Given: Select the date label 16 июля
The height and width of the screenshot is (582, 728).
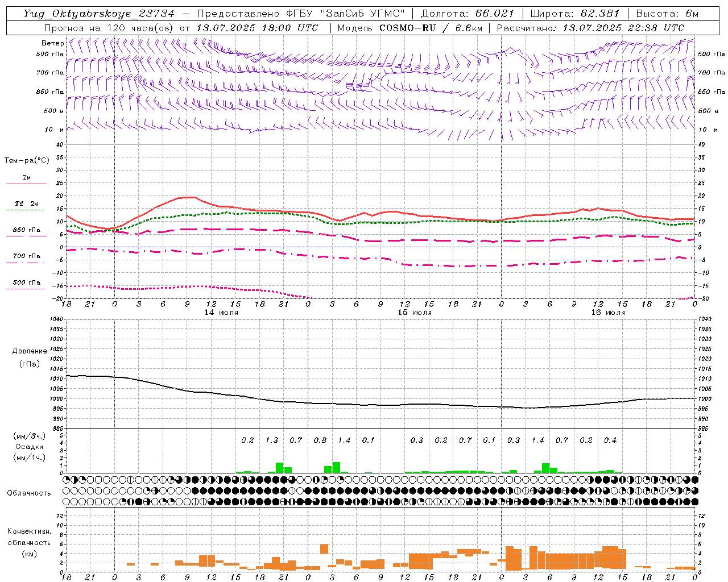Looking at the screenshot, I should coord(608,313).
